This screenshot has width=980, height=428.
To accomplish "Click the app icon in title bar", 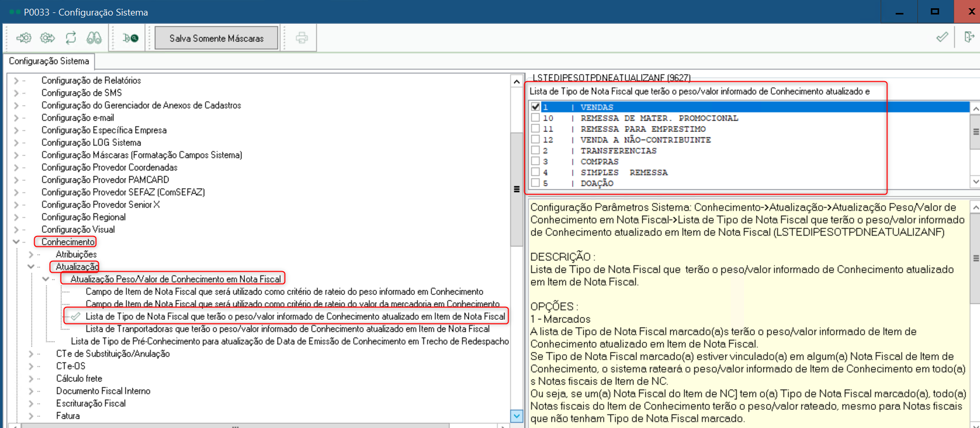I will pyautogui.click(x=14, y=12).
